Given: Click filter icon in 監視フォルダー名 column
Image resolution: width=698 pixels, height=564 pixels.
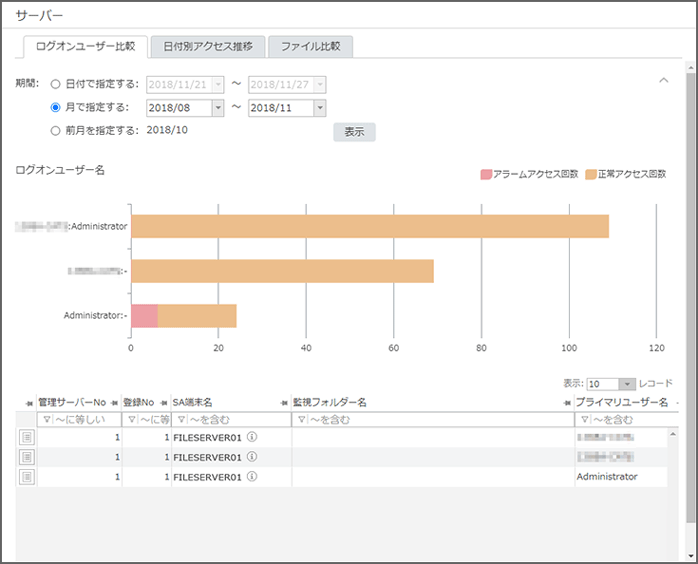Looking at the screenshot, I should tap(301, 420).
